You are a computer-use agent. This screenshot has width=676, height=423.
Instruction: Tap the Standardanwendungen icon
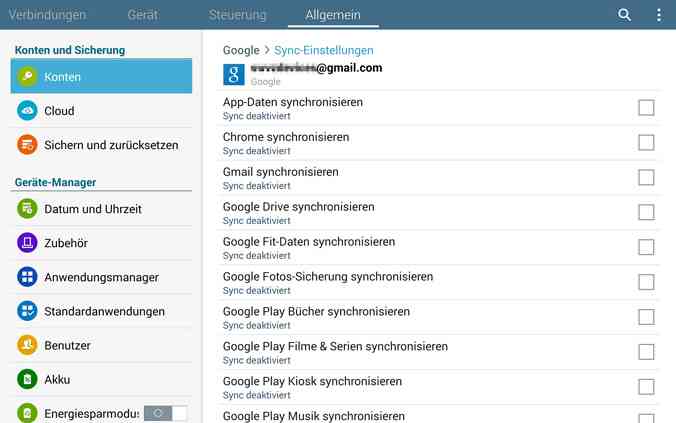click(27, 311)
